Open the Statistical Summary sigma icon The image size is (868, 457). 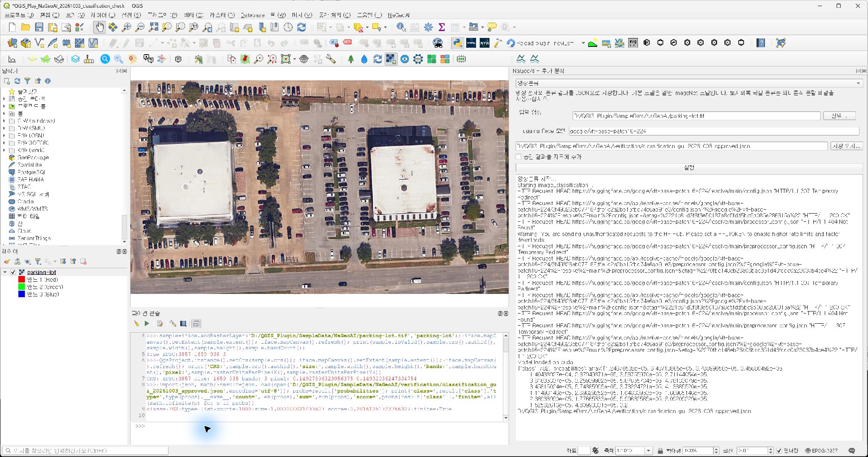[x=441, y=27]
